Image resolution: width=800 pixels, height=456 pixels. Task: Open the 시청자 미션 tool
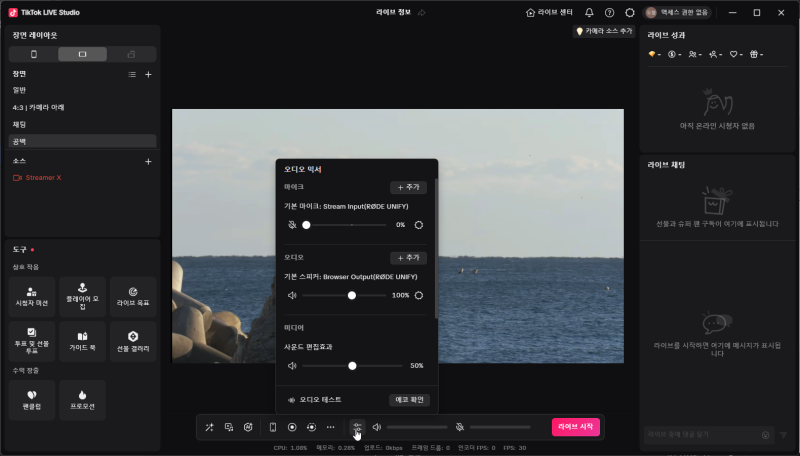click(32, 297)
